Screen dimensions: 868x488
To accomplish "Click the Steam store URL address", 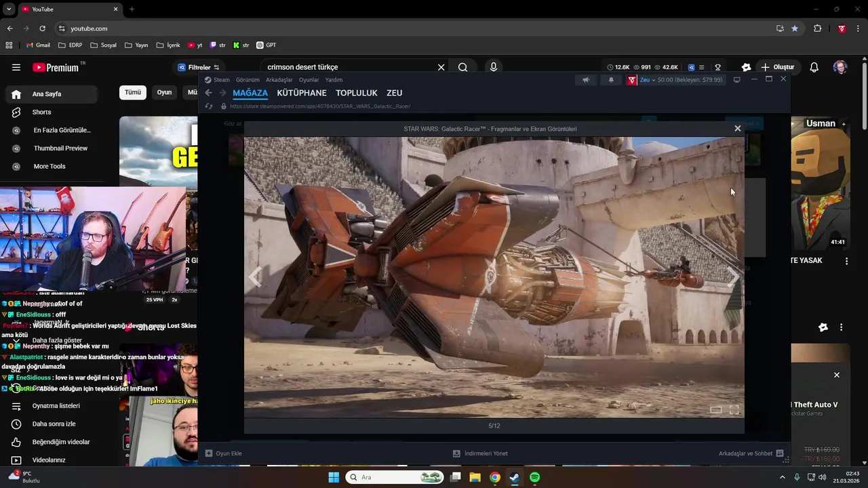I will point(320,106).
